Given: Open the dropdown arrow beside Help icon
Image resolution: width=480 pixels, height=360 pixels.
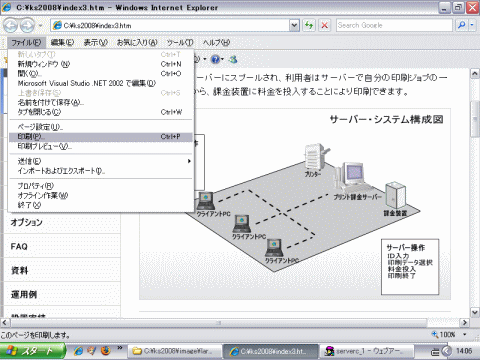Looking at the screenshot, I should [x=223, y=59].
